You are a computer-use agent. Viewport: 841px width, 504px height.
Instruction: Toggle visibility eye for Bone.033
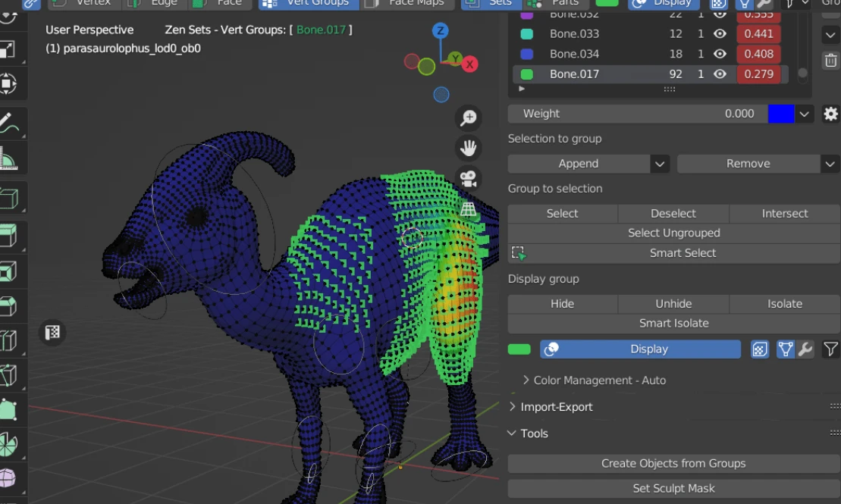click(x=720, y=34)
